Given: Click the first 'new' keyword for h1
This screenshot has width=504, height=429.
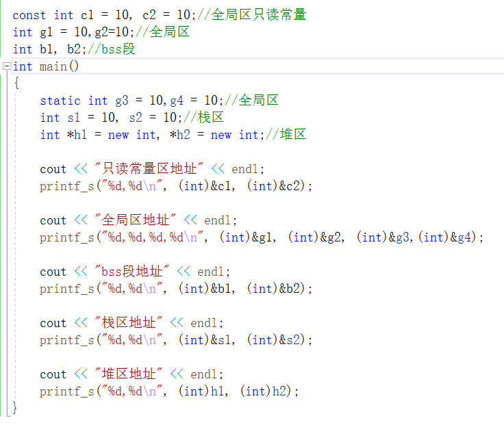Looking at the screenshot, I should pyautogui.click(x=118, y=135).
